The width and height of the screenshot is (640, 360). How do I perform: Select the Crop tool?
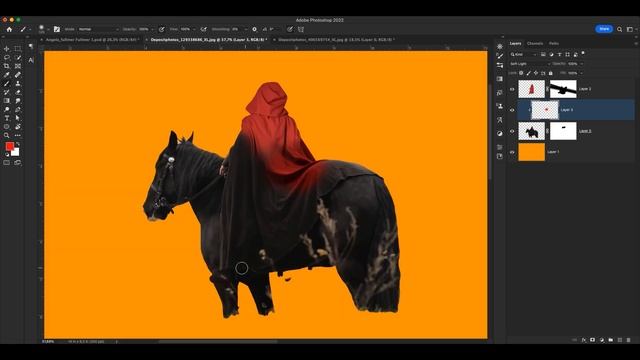[7, 66]
